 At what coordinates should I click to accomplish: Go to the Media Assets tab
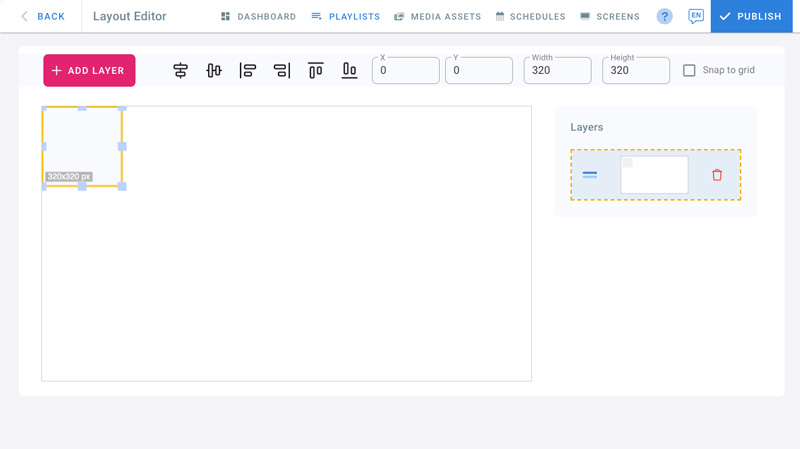(x=438, y=17)
